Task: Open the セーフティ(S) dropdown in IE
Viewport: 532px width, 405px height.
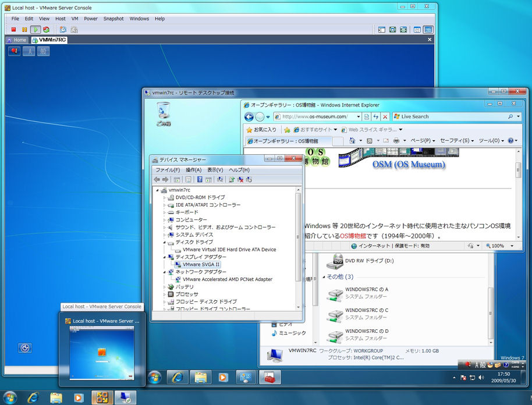Action: click(457, 140)
